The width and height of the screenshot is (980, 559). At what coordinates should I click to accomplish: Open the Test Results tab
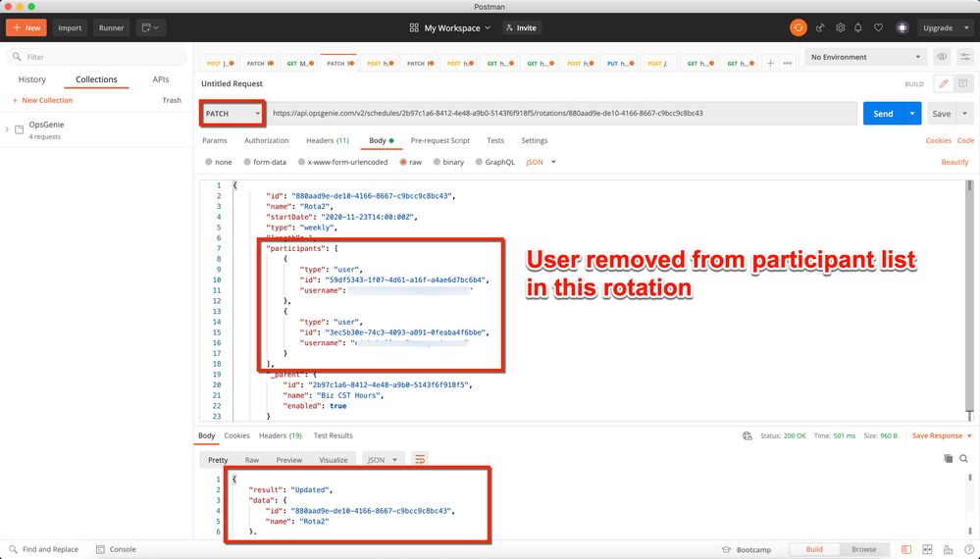click(334, 436)
